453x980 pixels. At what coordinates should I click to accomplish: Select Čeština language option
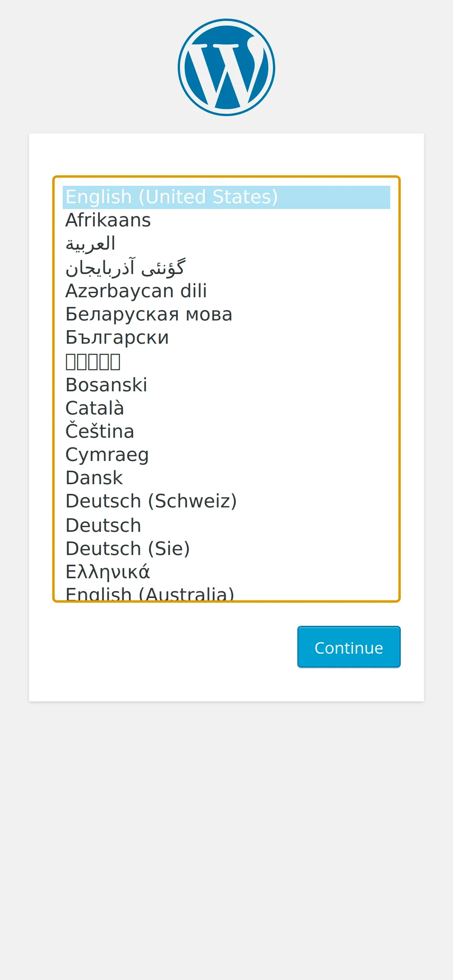(100, 432)
